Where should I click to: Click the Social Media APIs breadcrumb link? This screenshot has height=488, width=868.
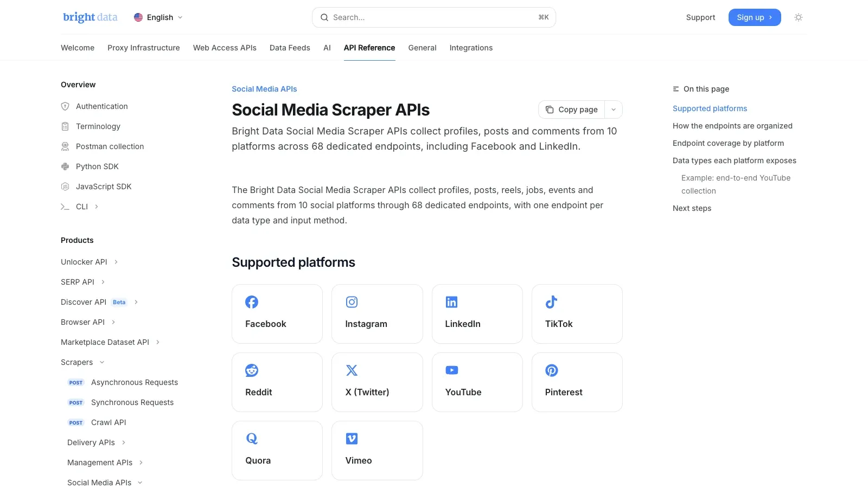[x=264, y=89]
